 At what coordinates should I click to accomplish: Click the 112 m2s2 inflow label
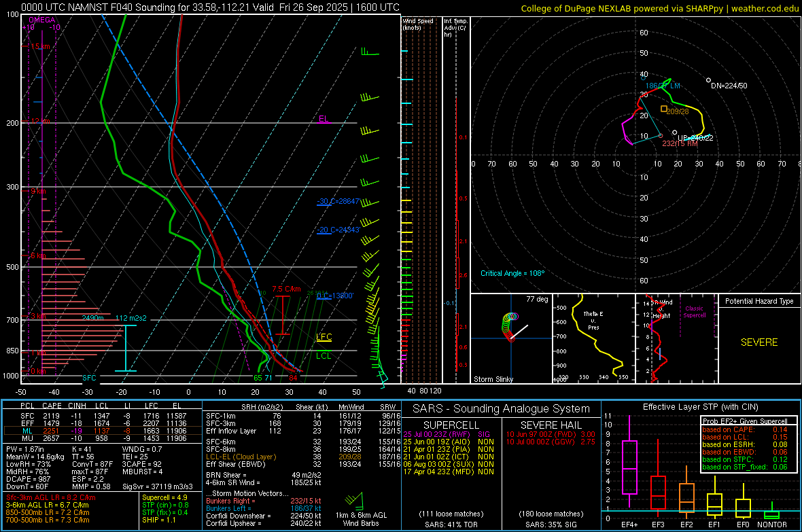tap(131, 318)
